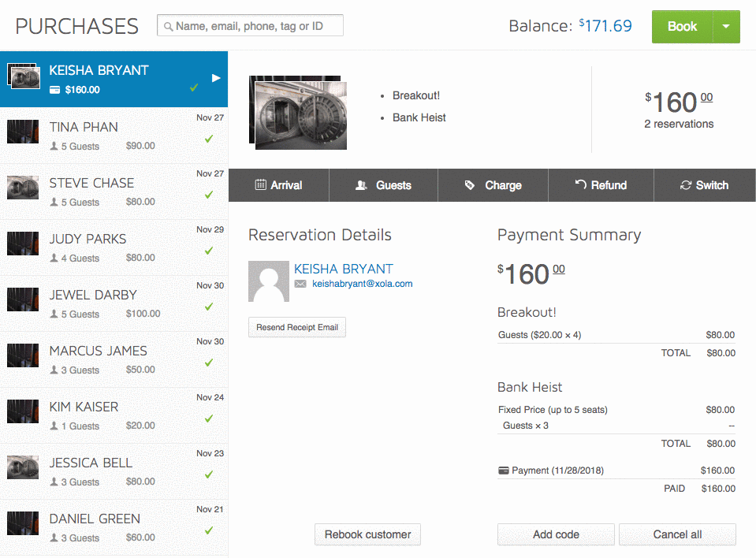This screenshot has height=558, width=756.
Task: Click Tina Phan's guest icon
Action: [54, 146]
